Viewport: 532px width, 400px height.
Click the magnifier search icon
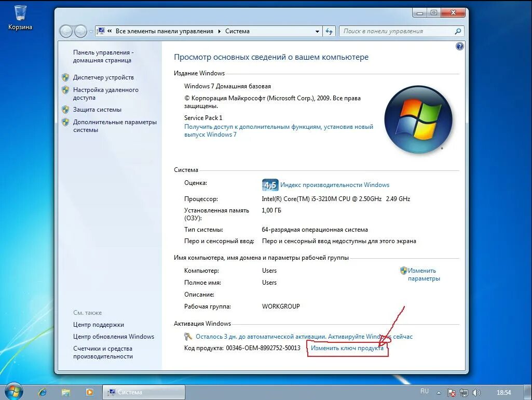tap(458, 31)
